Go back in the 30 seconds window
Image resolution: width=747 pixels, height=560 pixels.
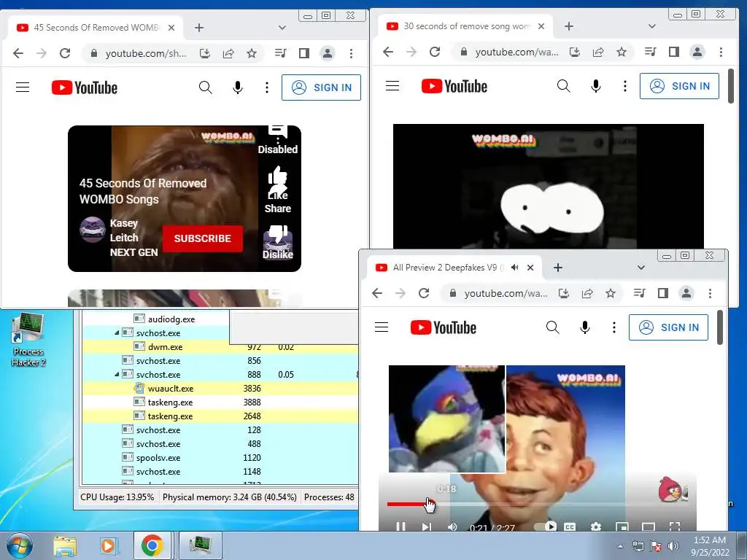[388, 52]
